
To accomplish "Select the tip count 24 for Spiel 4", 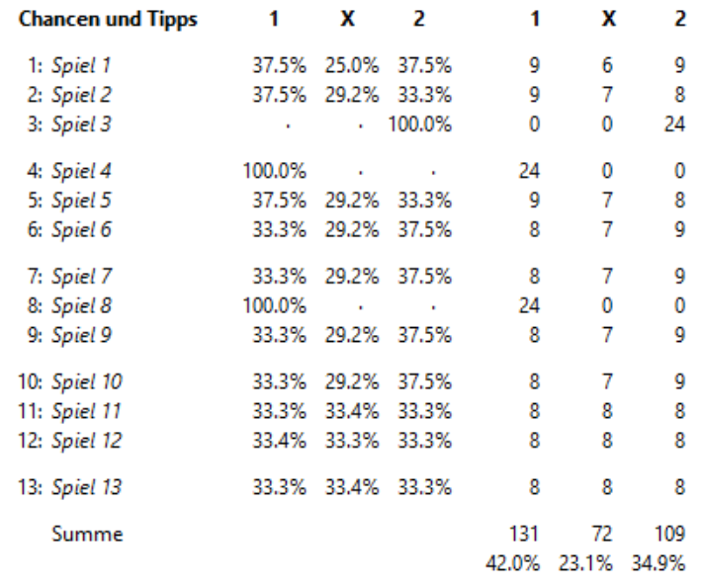I will point(529,171).
